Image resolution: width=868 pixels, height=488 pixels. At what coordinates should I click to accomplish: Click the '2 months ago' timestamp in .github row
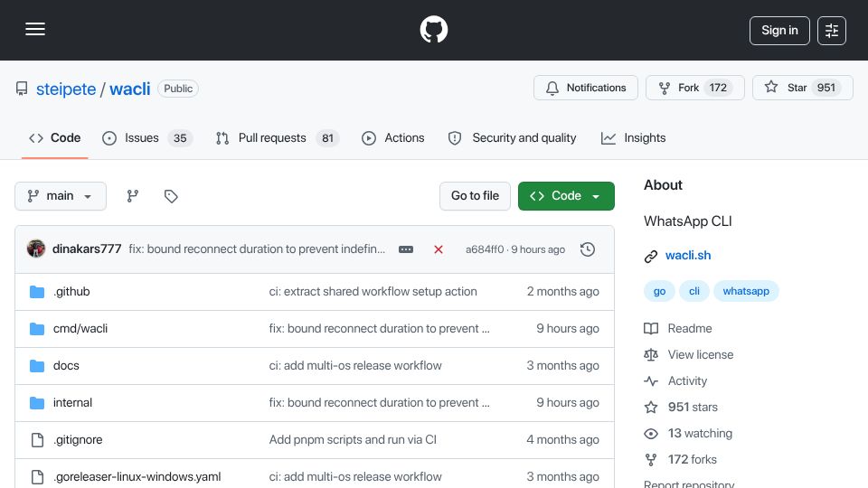pos(562,292)
